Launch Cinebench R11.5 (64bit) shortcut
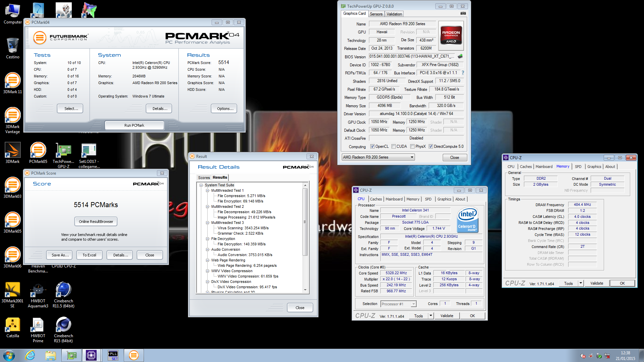Screen dimensions: 644x362 pos(64,295)
